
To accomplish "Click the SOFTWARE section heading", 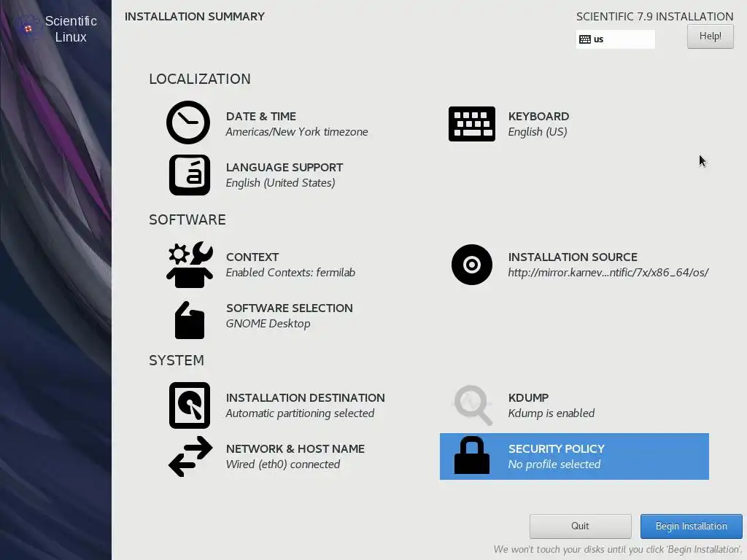I will click(187, 219).
